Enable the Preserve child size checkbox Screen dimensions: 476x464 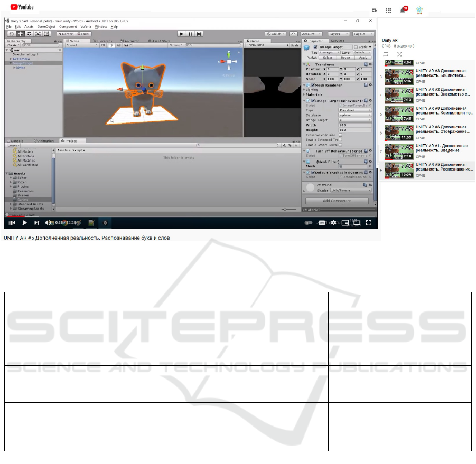(x=340, y=135)
